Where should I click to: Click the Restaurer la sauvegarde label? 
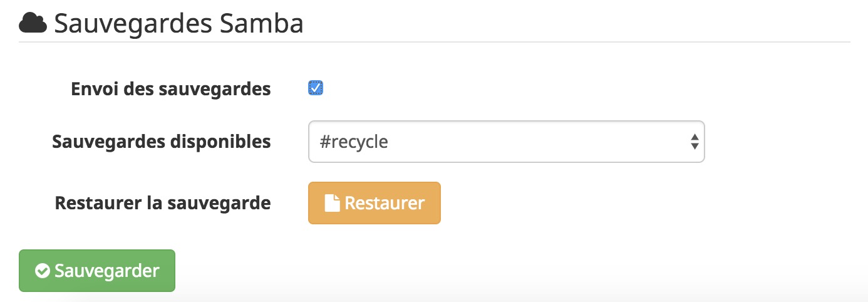point(163,203)
